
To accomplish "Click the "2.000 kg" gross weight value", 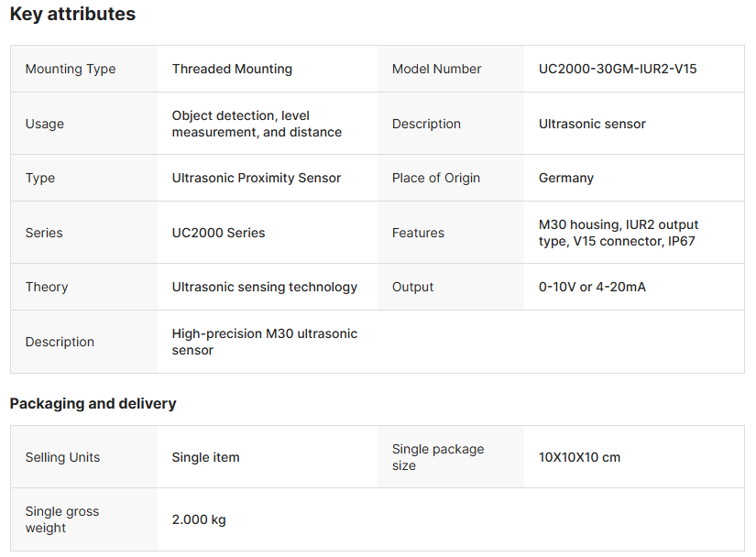I will coord(198,519).
